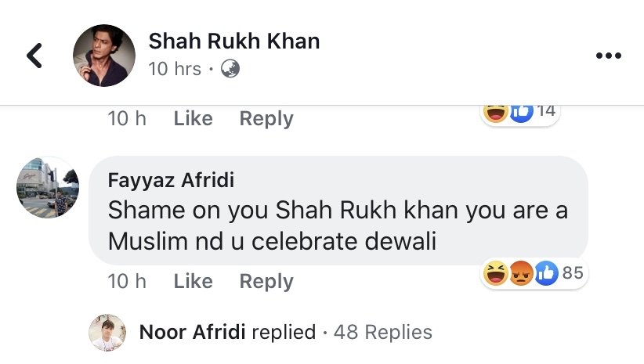Click the post's 10 hrs timestamp
Screen dimensions: 644x364
tap(175, 69)
